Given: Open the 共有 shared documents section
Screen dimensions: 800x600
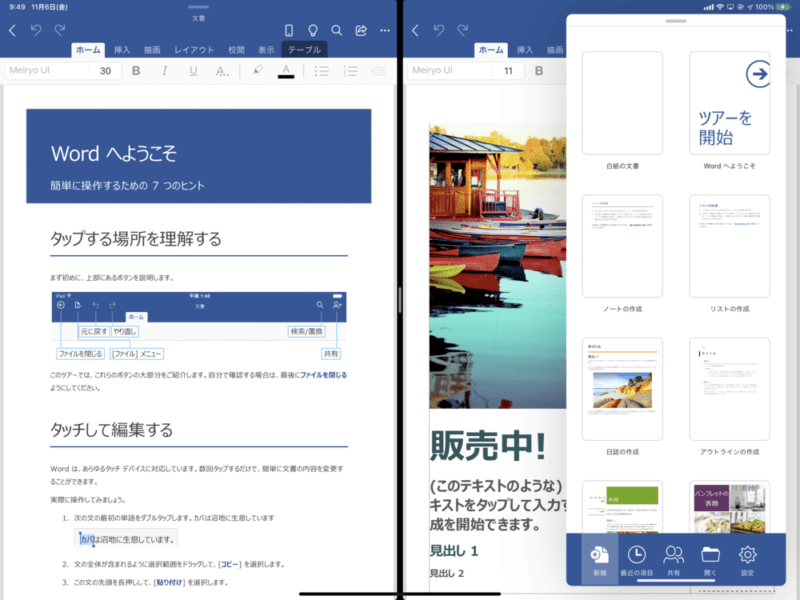Looking at the screenshot, I should coord(673,560).
